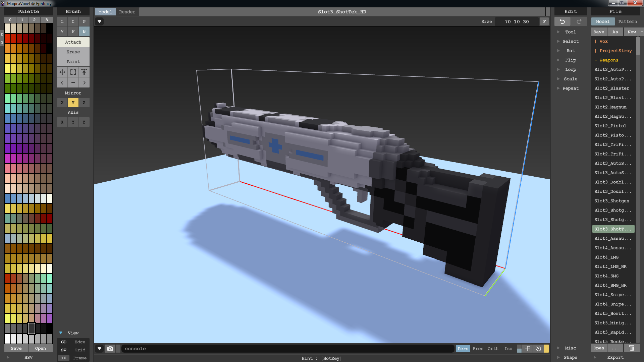Viewport: 644px width, 362px height.
Task: Select the Erase brush mode
Action: (73, 52)
